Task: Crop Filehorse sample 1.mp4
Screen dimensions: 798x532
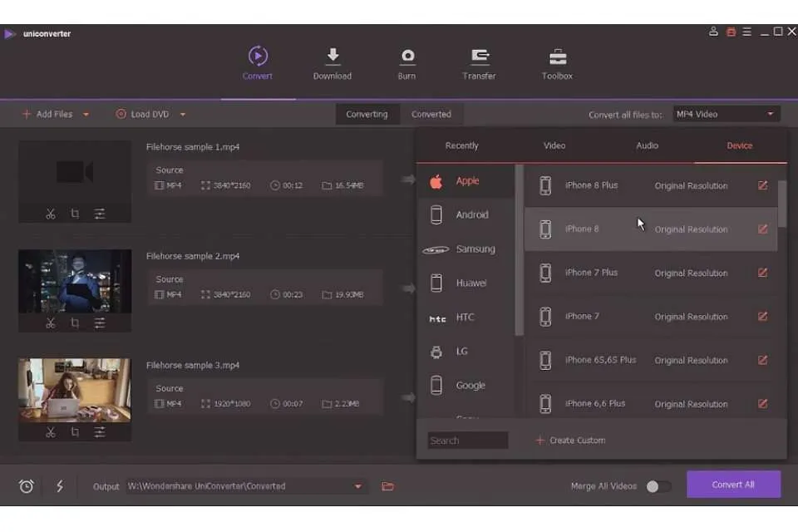Action: pos(75,214)
